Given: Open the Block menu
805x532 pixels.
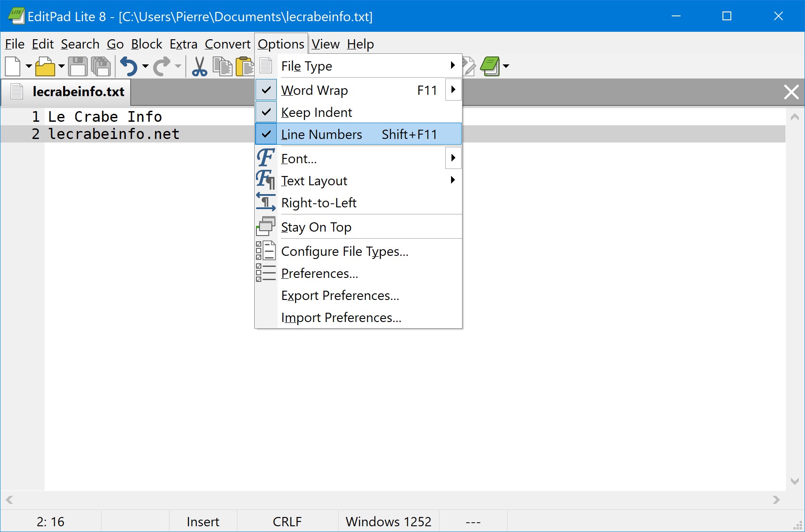Looking at the screenshot, I should coord(147,44).
